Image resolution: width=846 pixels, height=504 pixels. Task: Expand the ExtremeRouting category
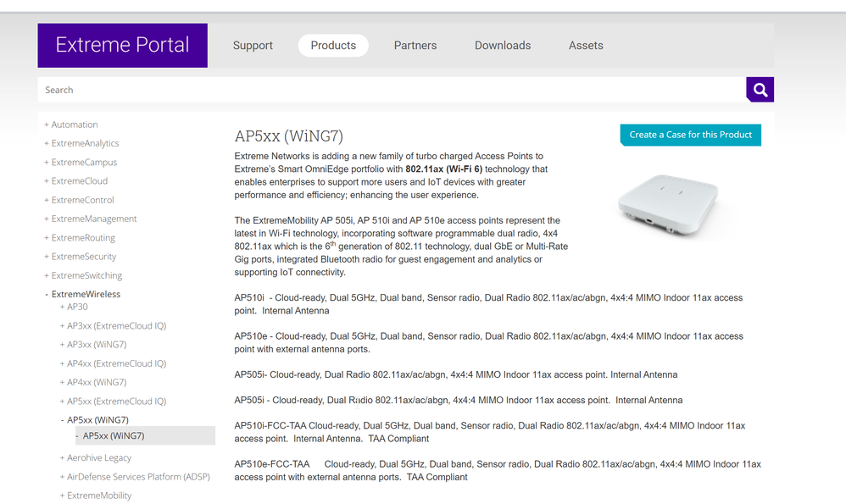pos(80,238)
